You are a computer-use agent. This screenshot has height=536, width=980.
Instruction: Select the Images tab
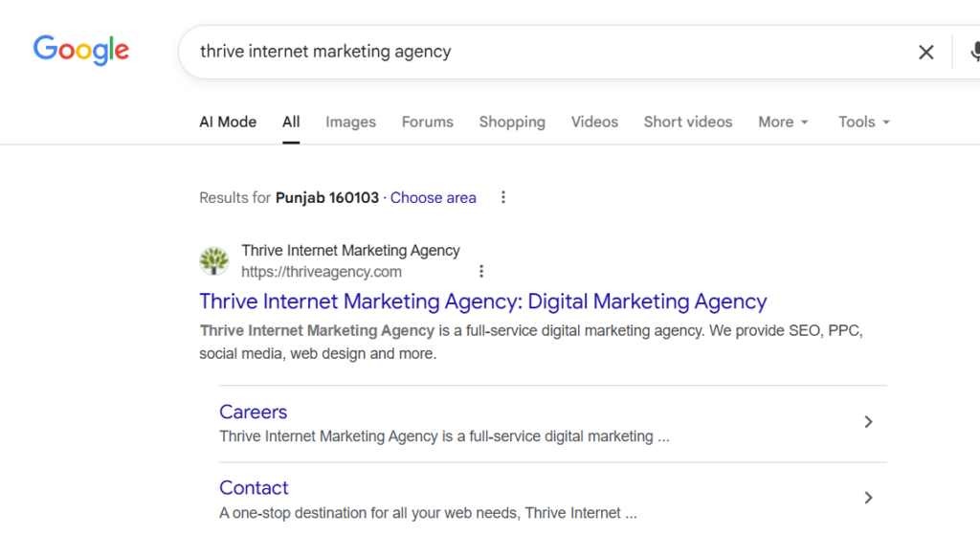tap(350, 123)
